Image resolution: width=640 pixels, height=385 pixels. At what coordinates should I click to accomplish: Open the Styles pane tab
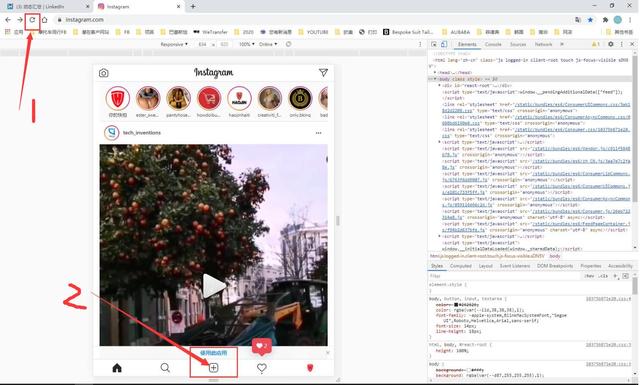tap(437, 266)
